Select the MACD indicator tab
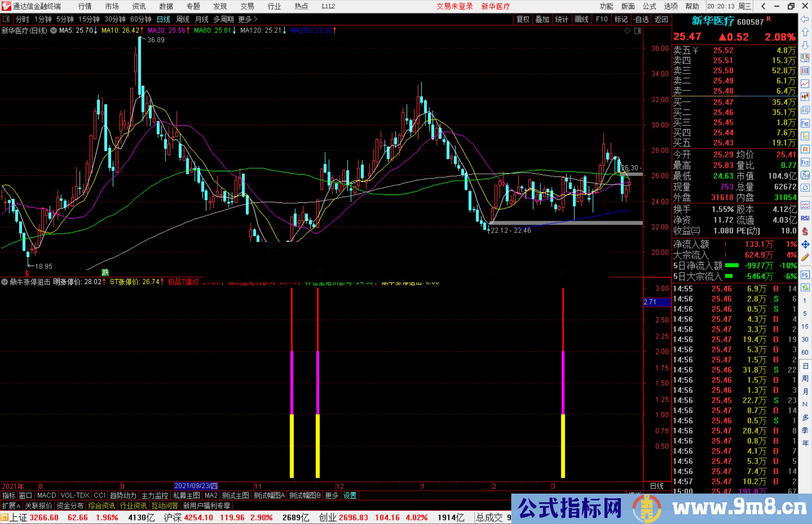 [47, 495]
